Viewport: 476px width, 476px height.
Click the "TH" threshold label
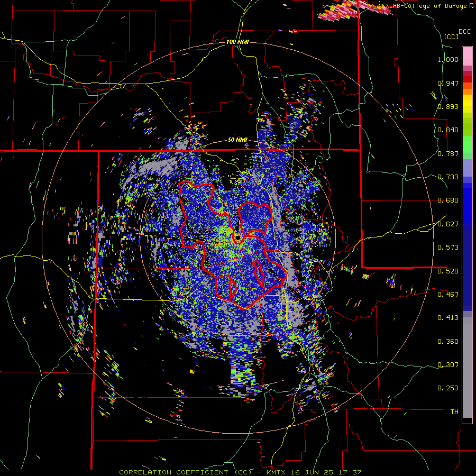pyautogui.click(x=454, y=412)
